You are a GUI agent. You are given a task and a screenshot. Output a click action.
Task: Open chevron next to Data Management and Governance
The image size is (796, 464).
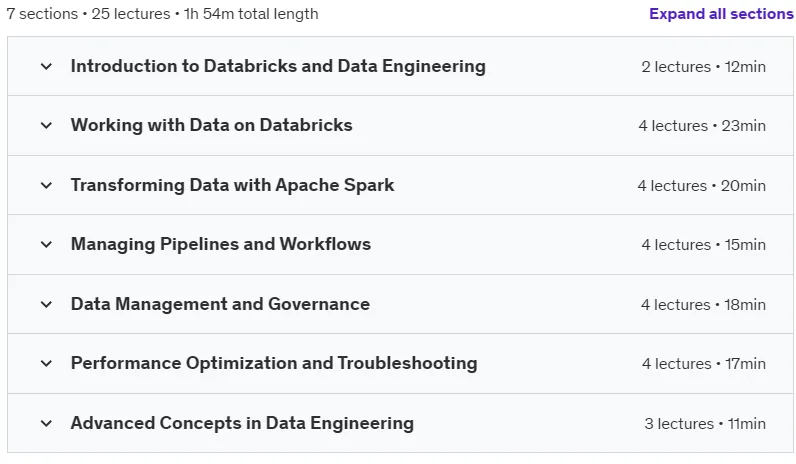click(46, 304)
